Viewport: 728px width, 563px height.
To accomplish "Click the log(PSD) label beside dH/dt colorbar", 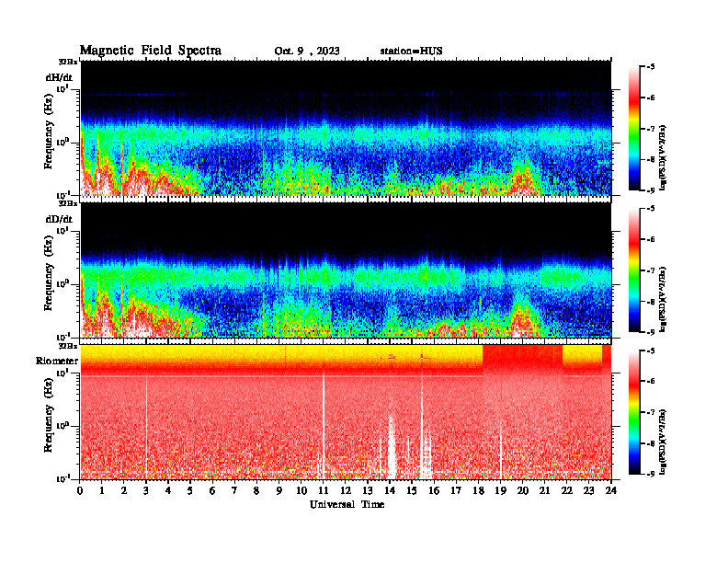I will click(663, 157).
